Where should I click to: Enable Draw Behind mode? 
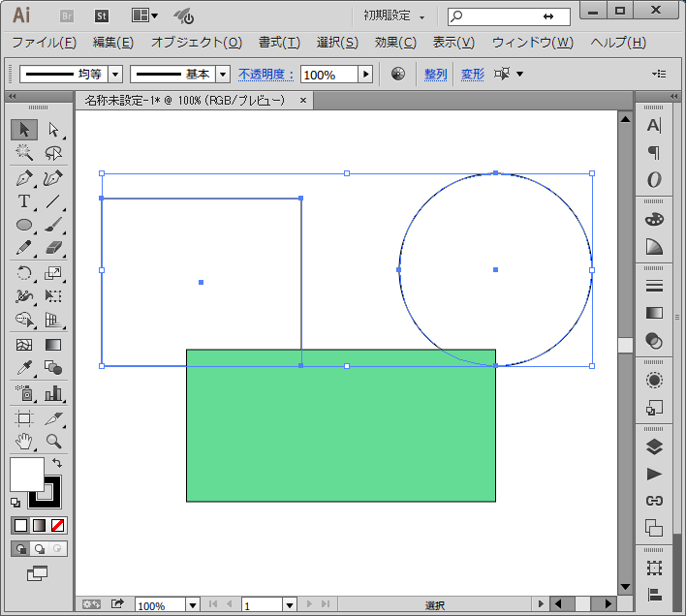[40, 548]
